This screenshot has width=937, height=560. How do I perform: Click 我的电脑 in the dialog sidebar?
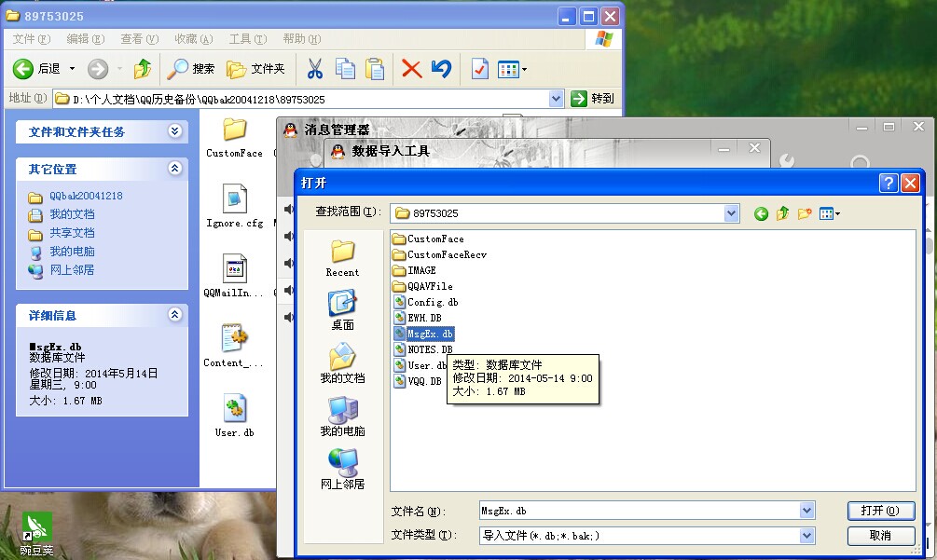[x=342, y=417]
